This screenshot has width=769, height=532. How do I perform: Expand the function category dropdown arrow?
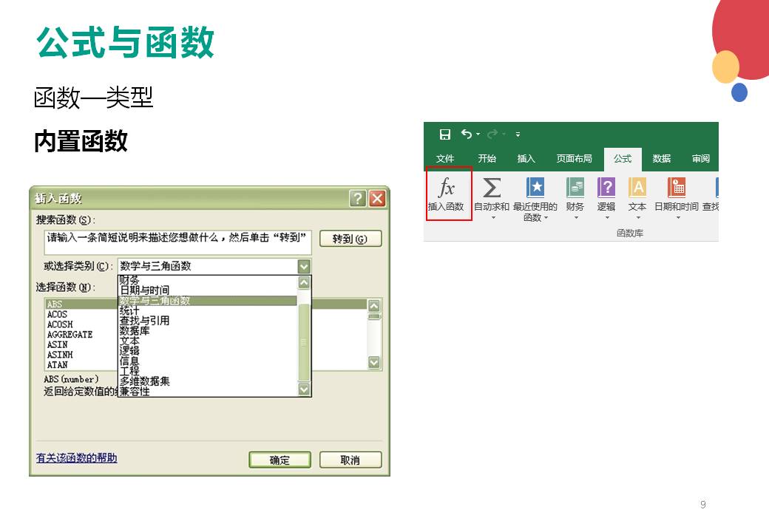(303, 267)
